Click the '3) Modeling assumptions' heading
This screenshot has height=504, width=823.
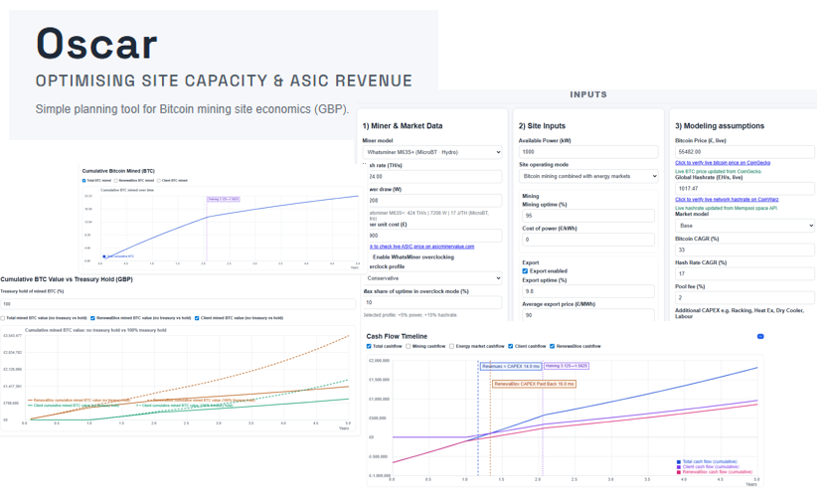point(720,126)
